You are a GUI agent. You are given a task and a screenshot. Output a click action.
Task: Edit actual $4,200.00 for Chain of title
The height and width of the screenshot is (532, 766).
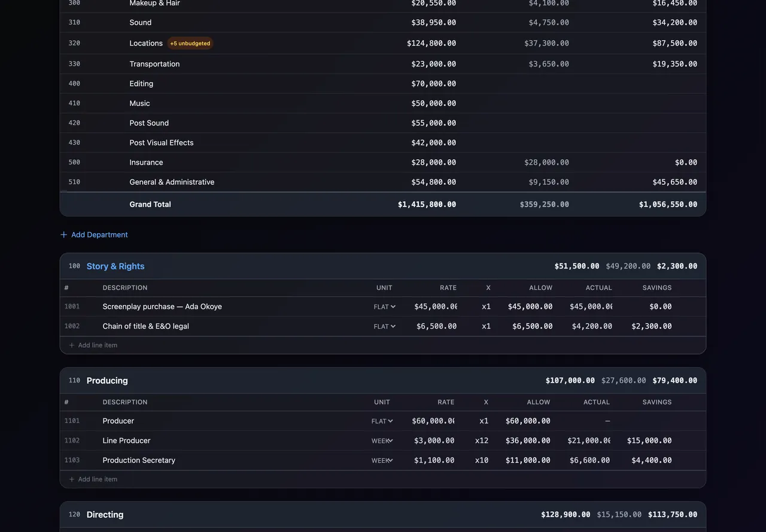(x=591, y=326)
